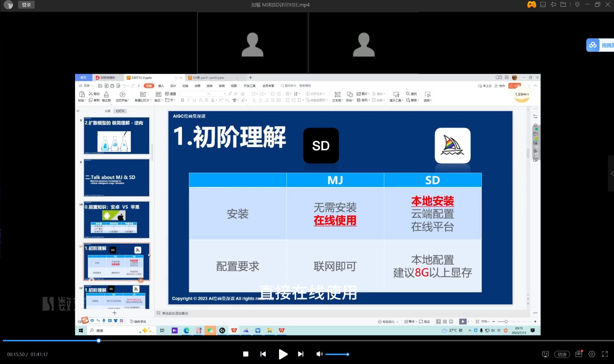Screen dimensions: 614x364
Task: Open the font name combo box
Action: pos(195,94)
